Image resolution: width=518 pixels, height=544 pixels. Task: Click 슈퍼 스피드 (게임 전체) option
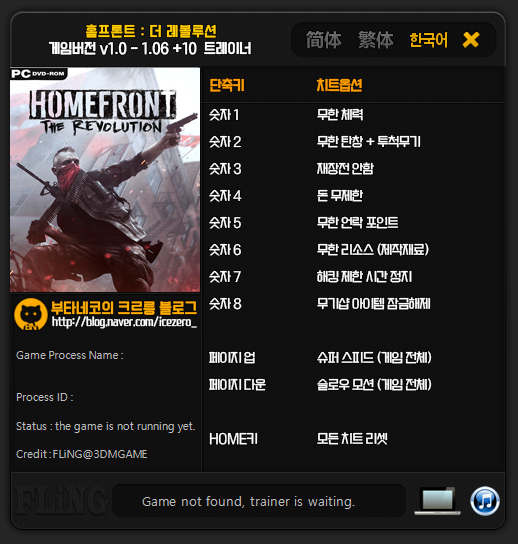pos(374,358)
